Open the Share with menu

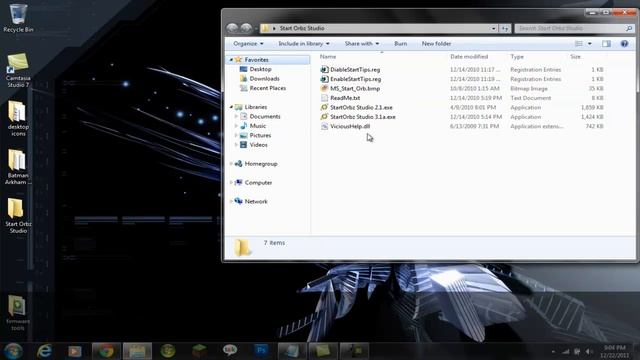coord(362,44)
